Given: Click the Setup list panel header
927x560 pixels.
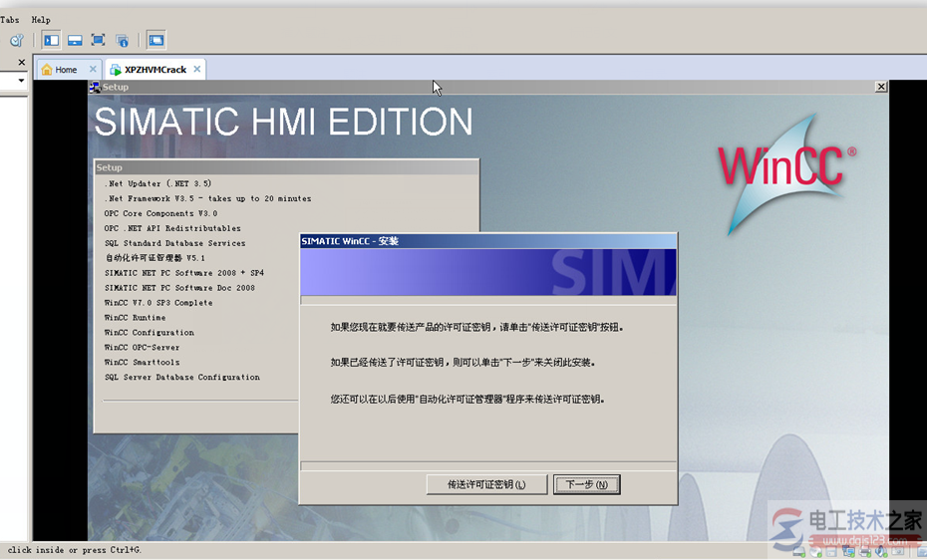Looking at the screenshot, I should click(x=286, y=167).
